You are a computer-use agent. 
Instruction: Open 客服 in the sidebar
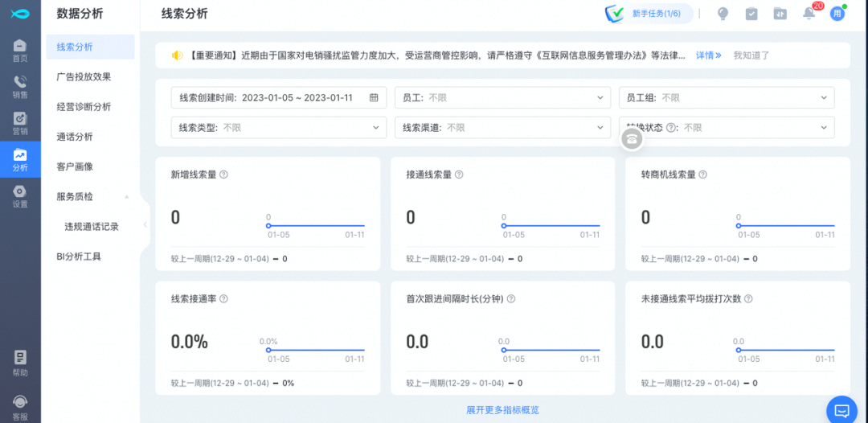point(20,408)
